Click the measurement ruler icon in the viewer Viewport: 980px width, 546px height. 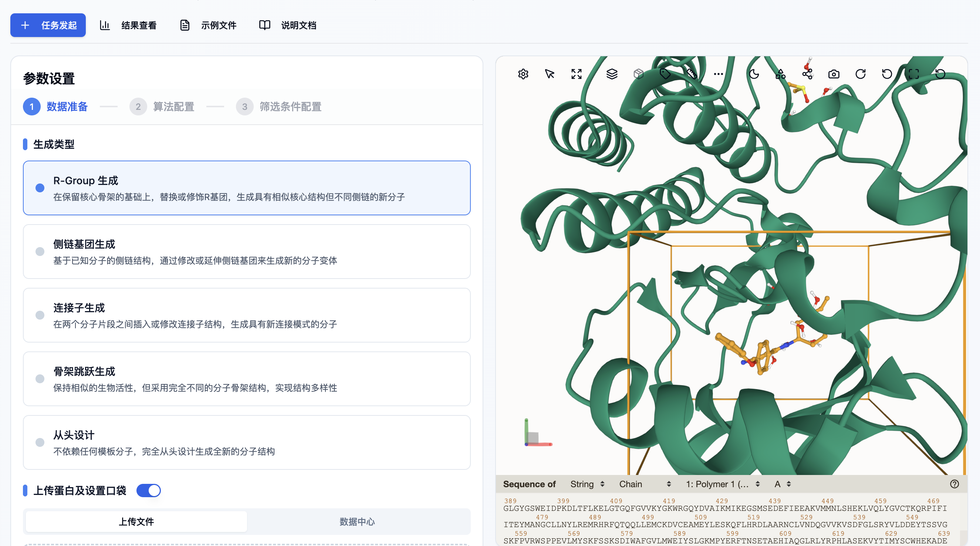692,74
